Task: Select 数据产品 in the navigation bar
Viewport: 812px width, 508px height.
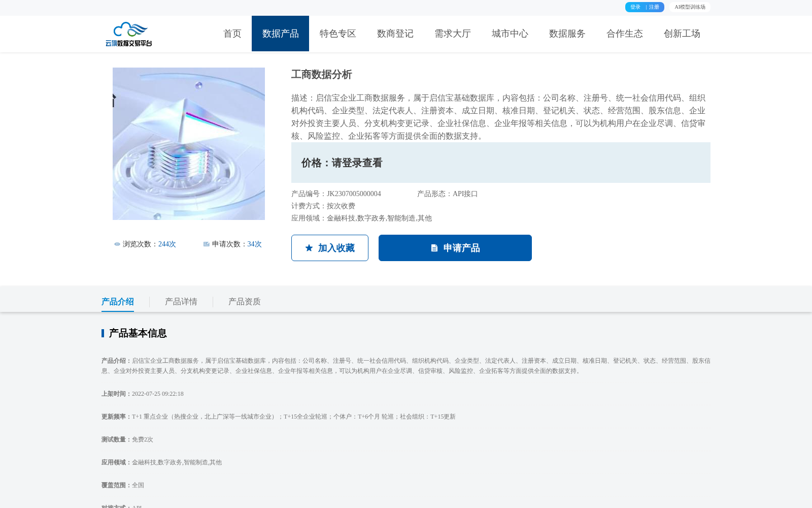Action: coord(280,34)
